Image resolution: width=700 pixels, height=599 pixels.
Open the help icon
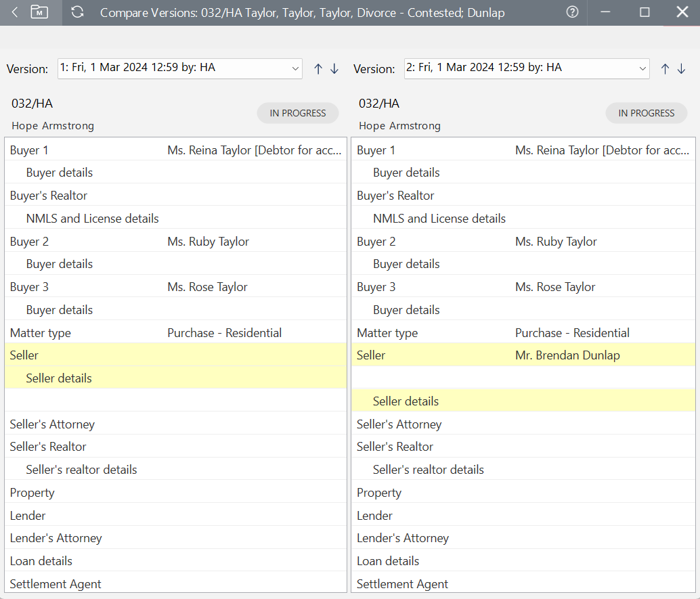click(572, 12)
